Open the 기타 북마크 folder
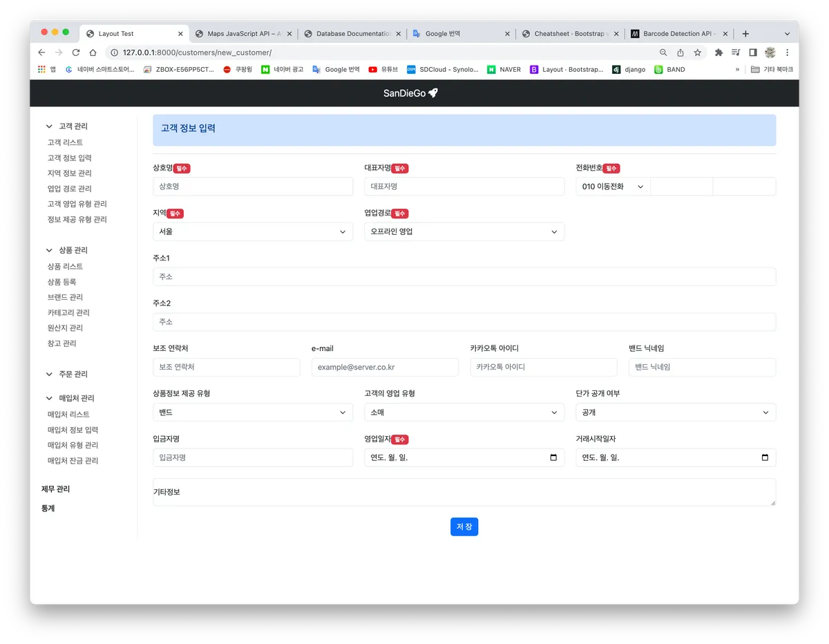 pos(772,69)
